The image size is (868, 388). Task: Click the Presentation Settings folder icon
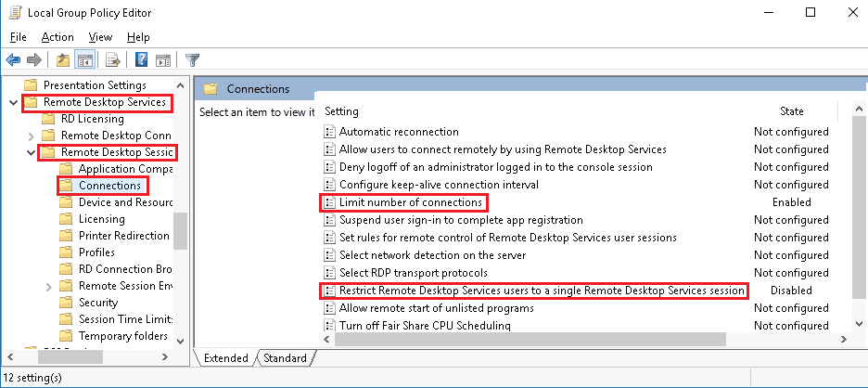(x=31, y=85)
